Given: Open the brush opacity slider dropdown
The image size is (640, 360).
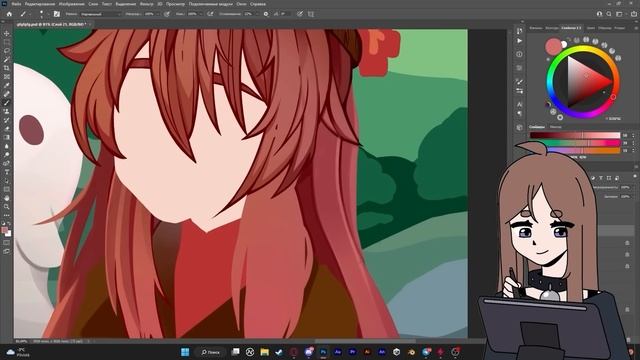Looking at the screenshot, I should coord(159,14).
